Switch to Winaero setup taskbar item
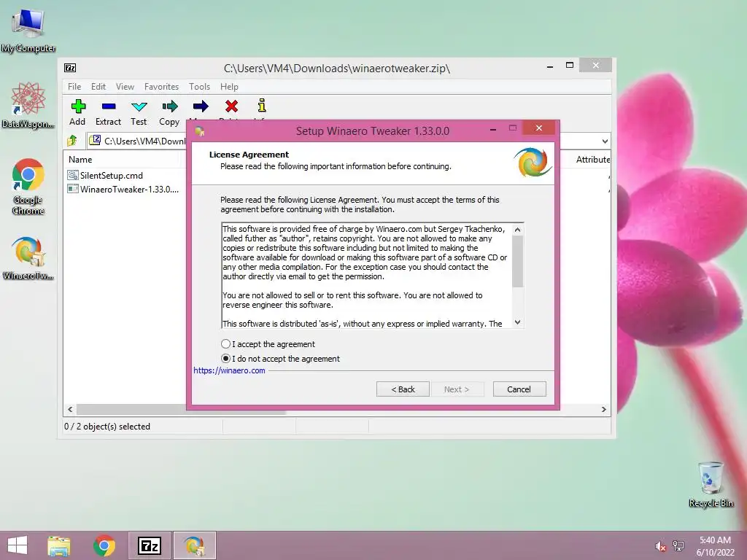 [x=194, y=545]
